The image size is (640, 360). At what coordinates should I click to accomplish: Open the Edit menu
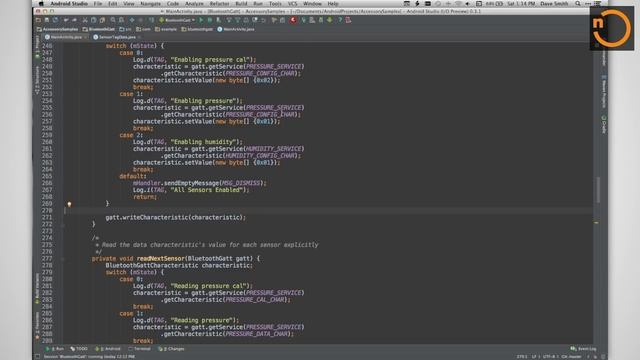coord(113,4)
